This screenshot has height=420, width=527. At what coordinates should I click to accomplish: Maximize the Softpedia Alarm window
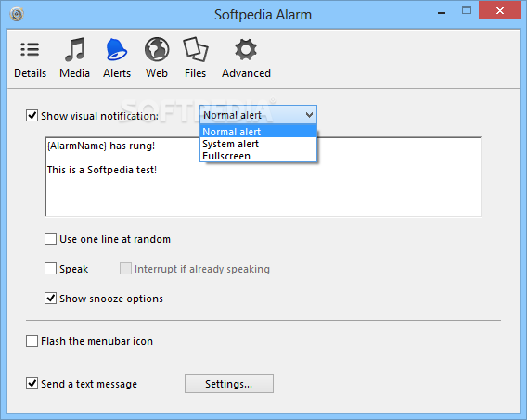coord(467,11)
